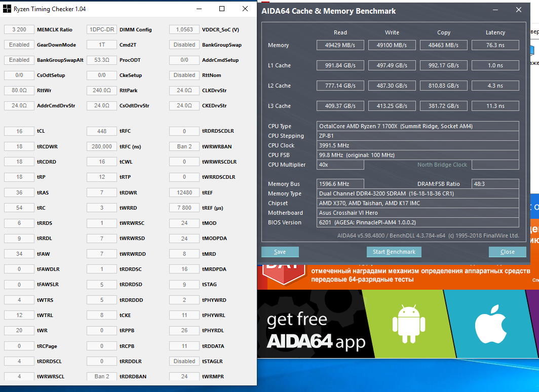Click the Android icon in AIDA64 banner
The width and height of the screenshot is (539, 392).
tap(409, 324)
